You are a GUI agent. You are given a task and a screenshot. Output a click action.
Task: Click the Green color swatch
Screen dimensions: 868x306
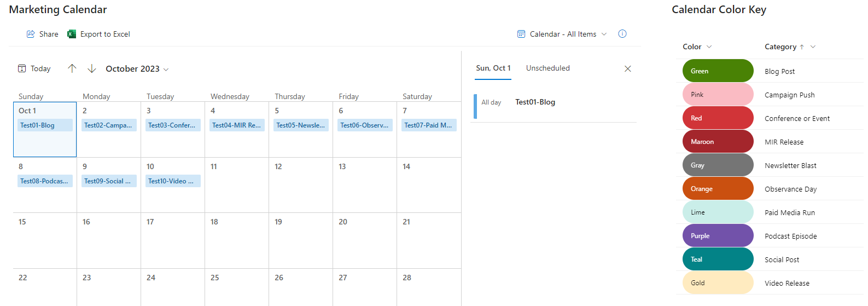tap(718, 71)
